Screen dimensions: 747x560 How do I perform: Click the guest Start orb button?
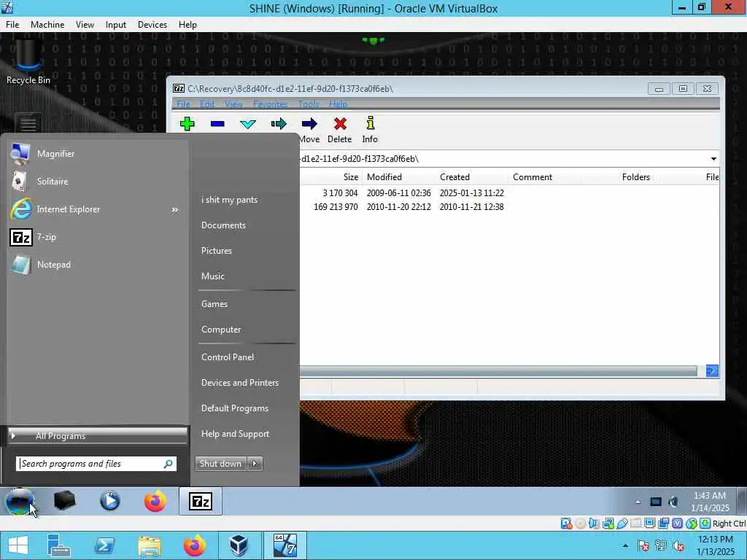pyautogui.click(x=20, y=501)
